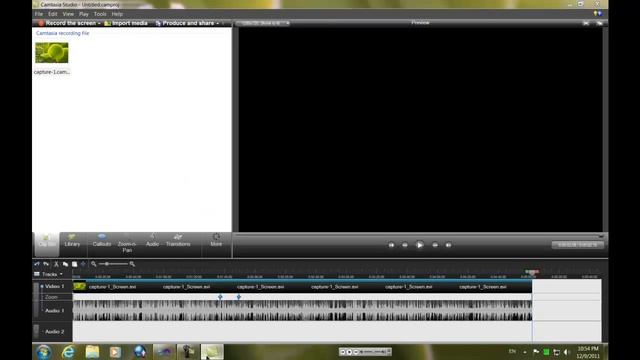Click the timeline zoom out magnifier
Screen dimensions: 640x360
pos(94,264)
